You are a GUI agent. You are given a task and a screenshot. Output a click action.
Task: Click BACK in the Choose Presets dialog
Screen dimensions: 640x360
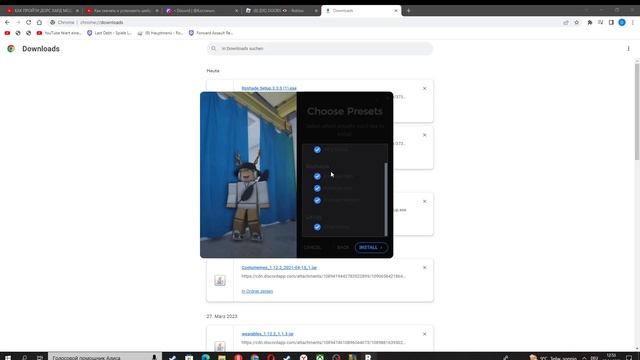(343, 248)
